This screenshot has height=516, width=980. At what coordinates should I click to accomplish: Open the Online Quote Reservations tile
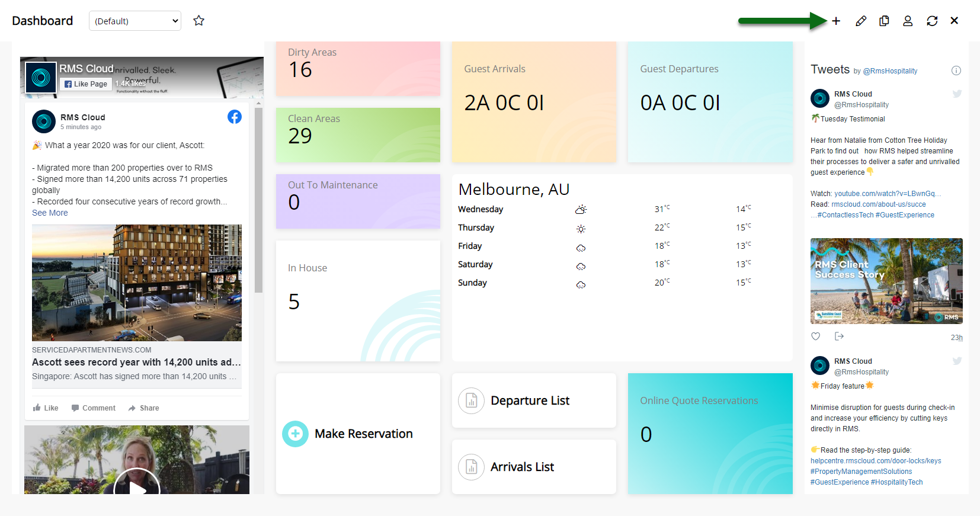click(x=710, y=434)
